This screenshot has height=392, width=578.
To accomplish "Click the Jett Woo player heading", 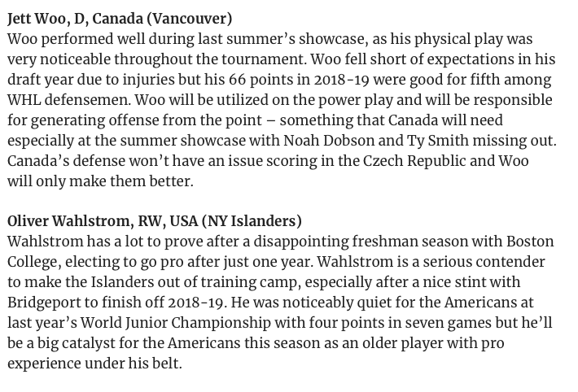I will [120, 18].
